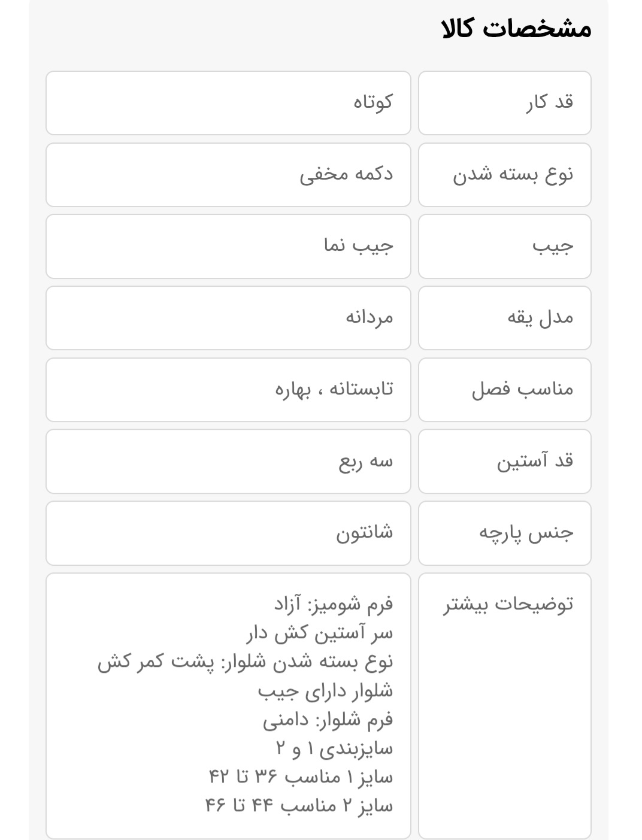Tap the "توضیحات بیشتر" label
The height and width of the screenshot is (840, 642).
pyautogui.click(x=508, y=604)
